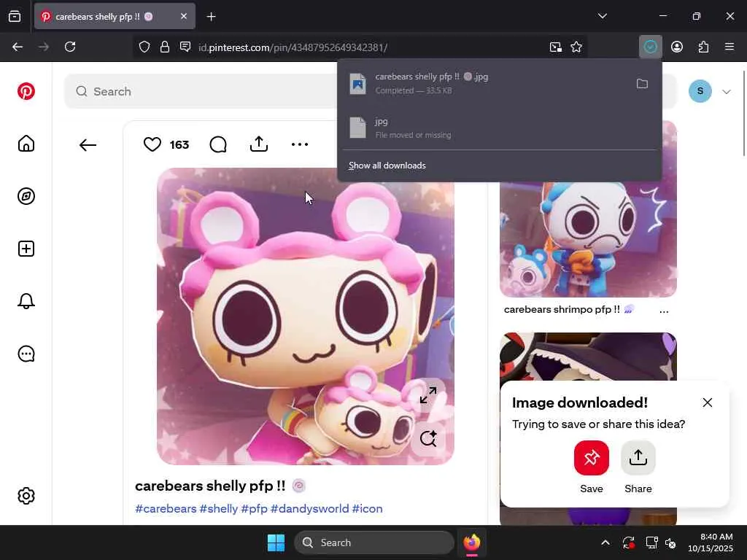Click the Firefox downloads toolbar button
Screen dimensions: 747x560
pos(650,47)
